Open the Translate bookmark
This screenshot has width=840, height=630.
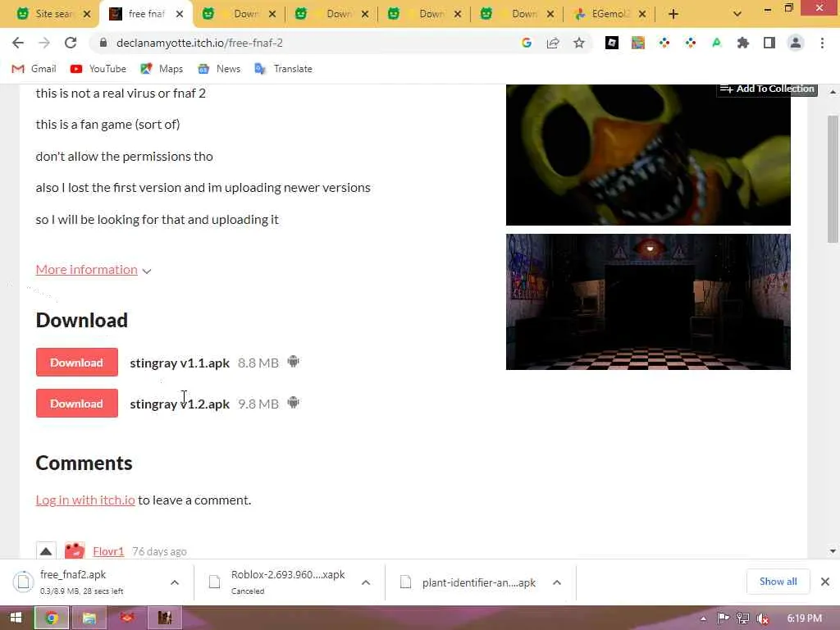[283, 69]
